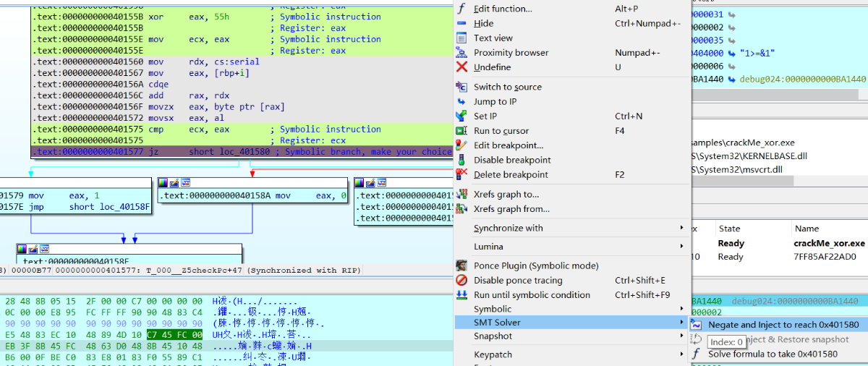Click xor eax, 55h instruction line

click(x=241, y=17)
